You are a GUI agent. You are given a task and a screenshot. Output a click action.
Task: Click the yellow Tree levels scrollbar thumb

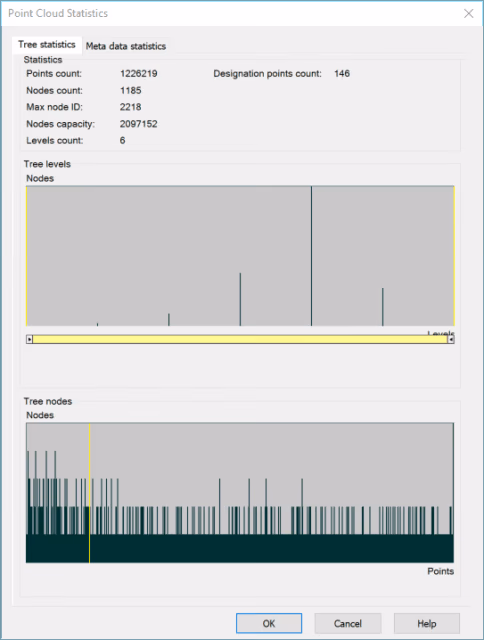pos(240,339)
